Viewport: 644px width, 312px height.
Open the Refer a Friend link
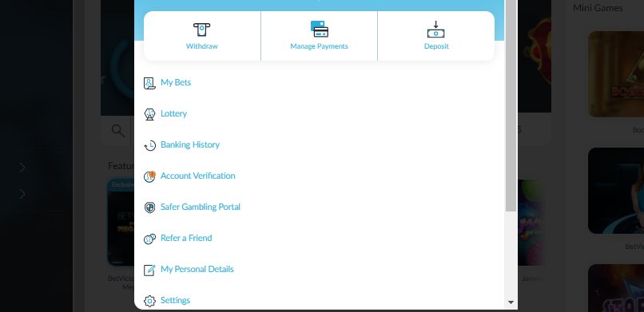click(x=186, y=239)
